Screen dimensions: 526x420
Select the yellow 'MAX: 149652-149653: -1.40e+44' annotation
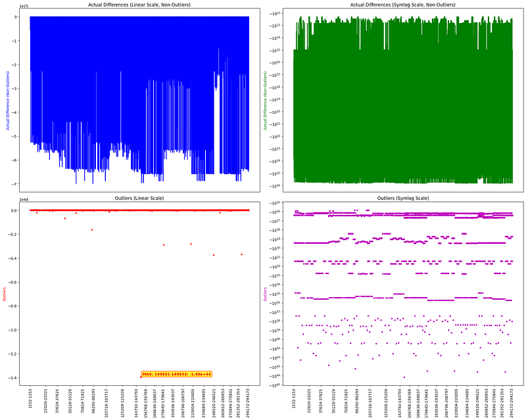click(x=177, y=374)
